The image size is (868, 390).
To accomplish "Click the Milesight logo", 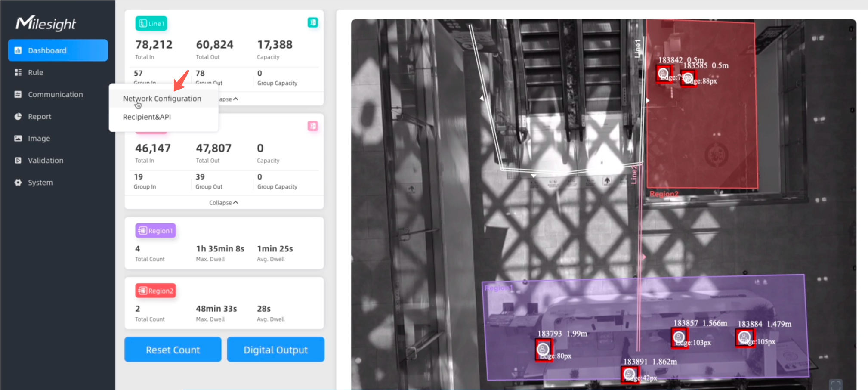I will tap(46, 23).
